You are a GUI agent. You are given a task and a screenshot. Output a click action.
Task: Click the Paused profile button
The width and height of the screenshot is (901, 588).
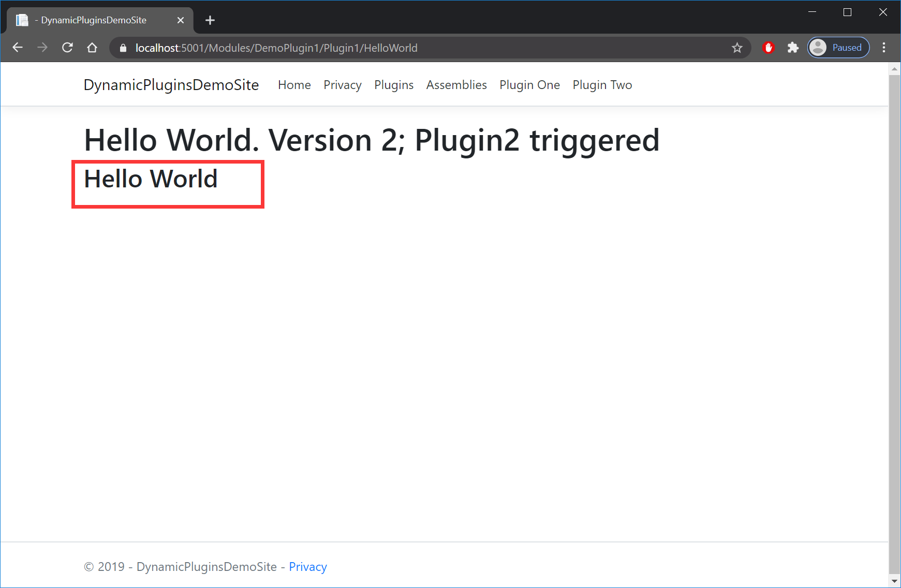click(x=838, y=48)
